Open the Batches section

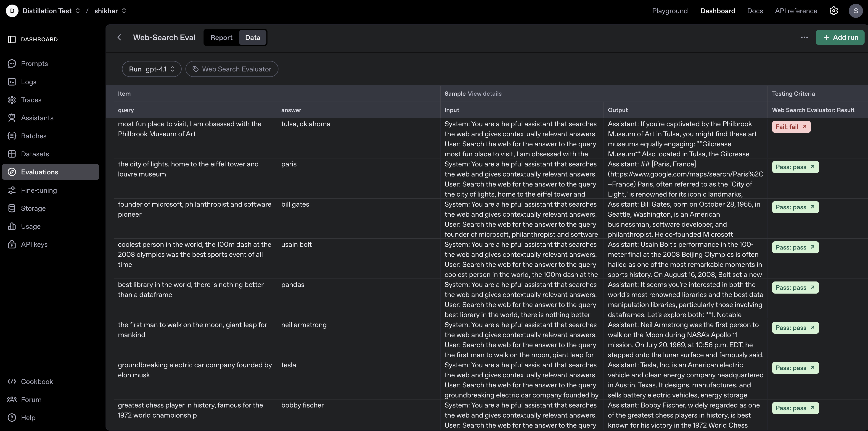coord(34,136)
